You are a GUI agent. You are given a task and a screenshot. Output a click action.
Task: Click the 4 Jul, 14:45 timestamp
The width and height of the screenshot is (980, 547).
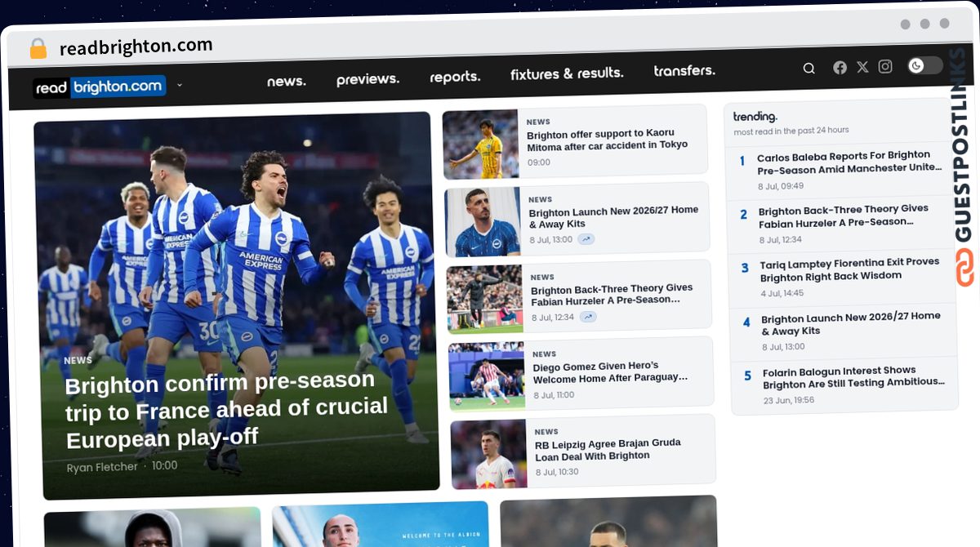pos(782,293)
